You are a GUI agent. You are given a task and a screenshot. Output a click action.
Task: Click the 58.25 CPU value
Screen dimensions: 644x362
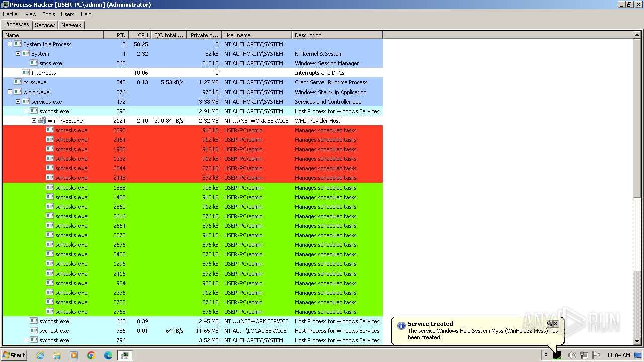point(141,44)
